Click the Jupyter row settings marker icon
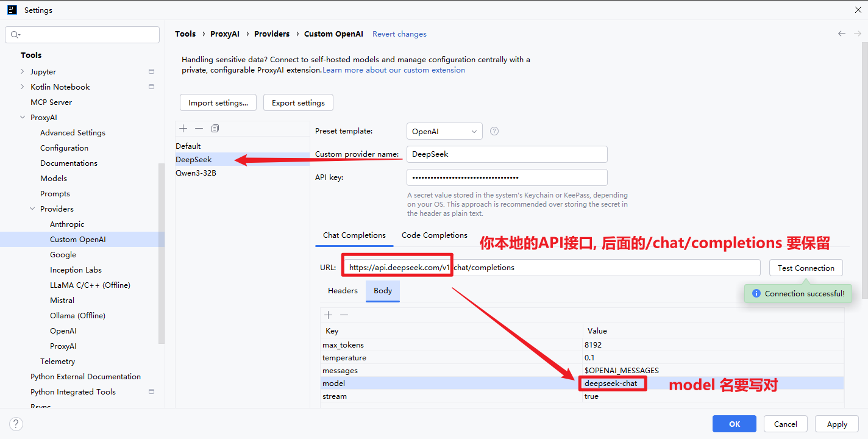Screen dimensions: 868x439 [x=151, y=71]
